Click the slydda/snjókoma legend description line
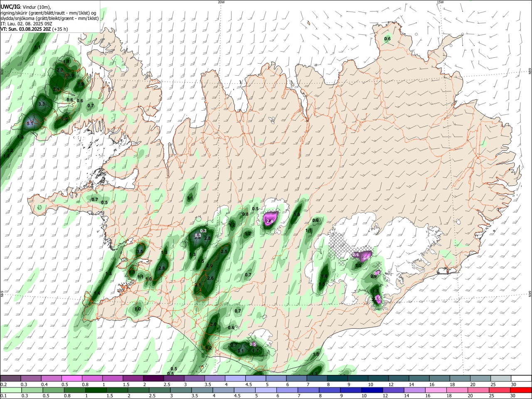 coord(49,18)
